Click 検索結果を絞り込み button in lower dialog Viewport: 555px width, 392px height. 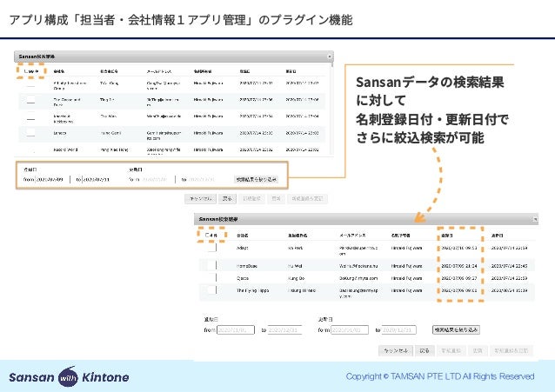tap(456, 329)
